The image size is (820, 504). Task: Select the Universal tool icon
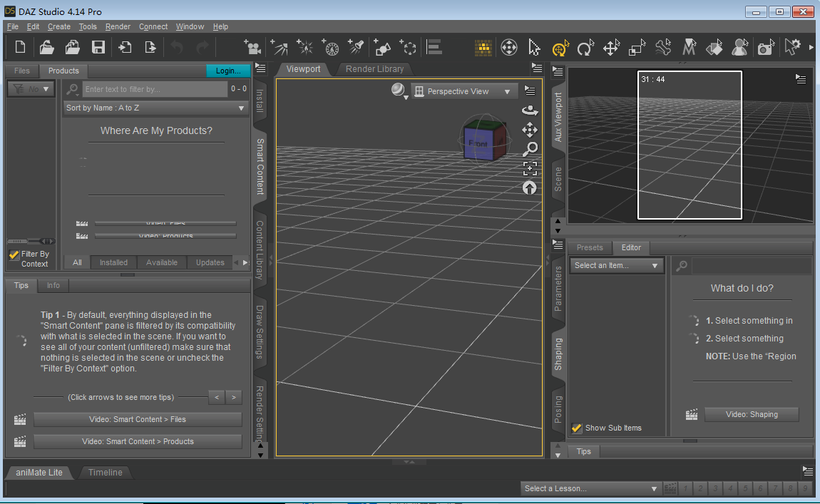(x=560, y=48)
